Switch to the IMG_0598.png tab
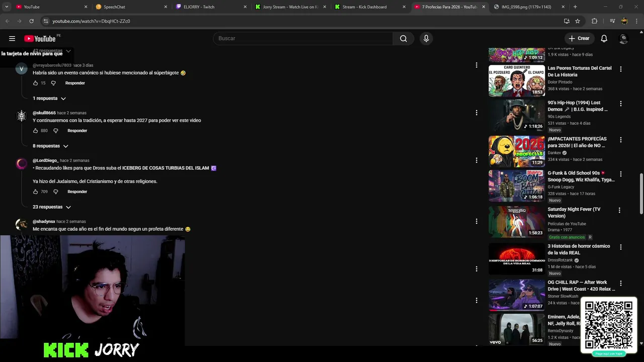 pyautogui.click(x=529, y=7)
